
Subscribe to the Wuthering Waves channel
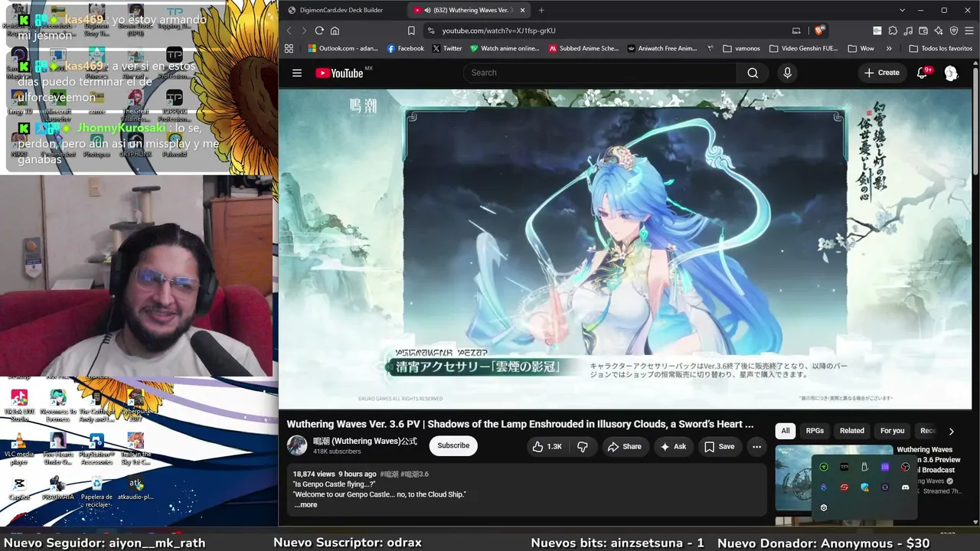coord(453,446)
